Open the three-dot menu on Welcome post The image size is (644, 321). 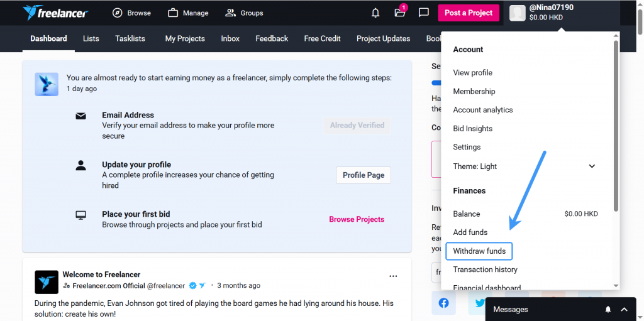[x=393, y=276]
